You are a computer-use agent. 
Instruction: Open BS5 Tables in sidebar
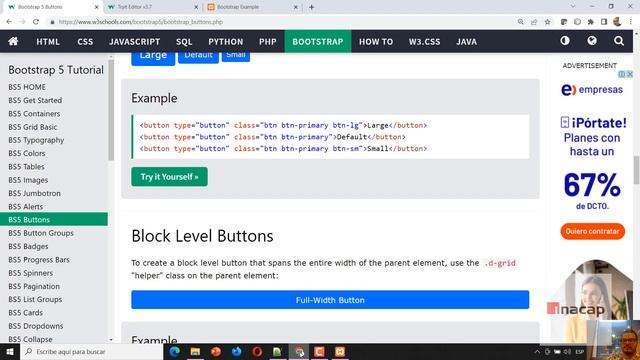point(26,167)
